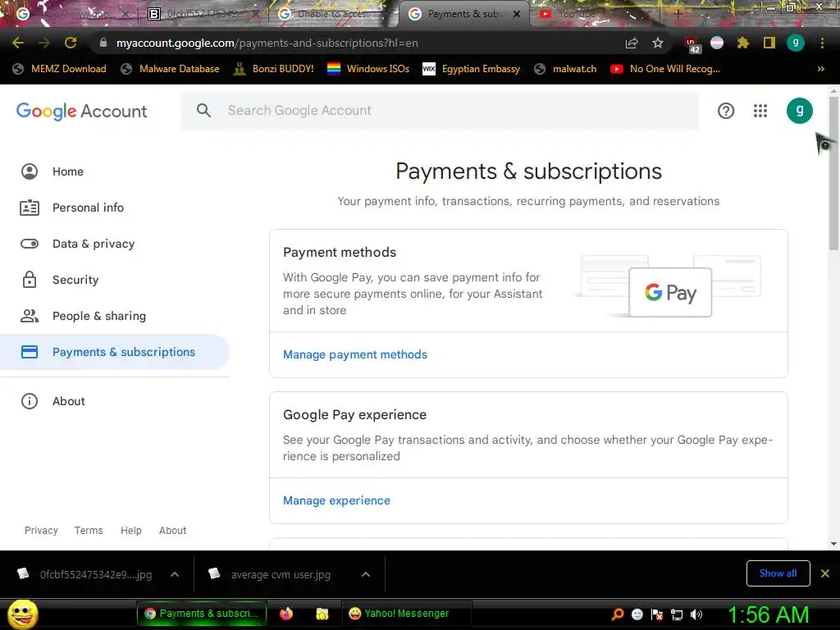Open a new browser tab
Image resolution: width=840 pixels, height=630 pixels.
click(678, 14)
